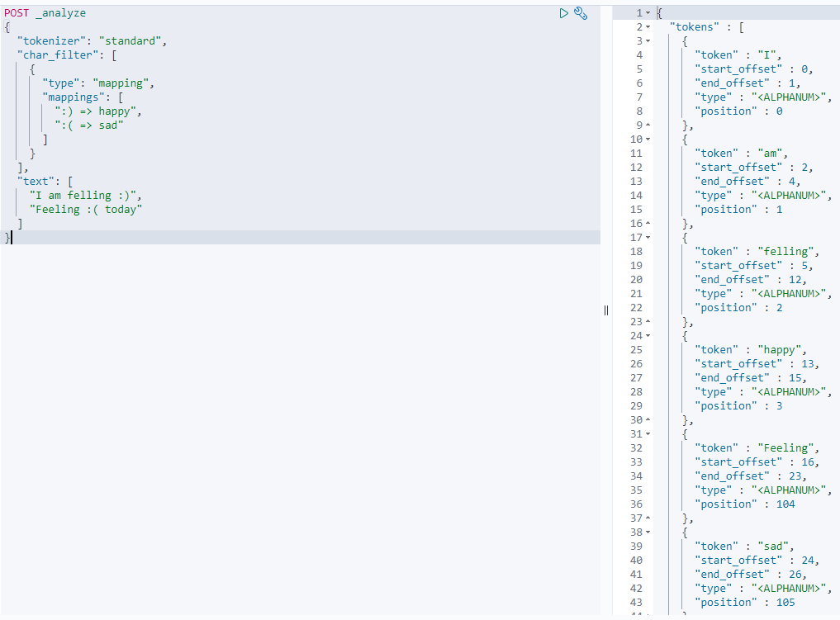Click the "tokenizer": "standard" line
Image resolution: width=840 pixels, height=620 pixels.
(x=93, y=41)
